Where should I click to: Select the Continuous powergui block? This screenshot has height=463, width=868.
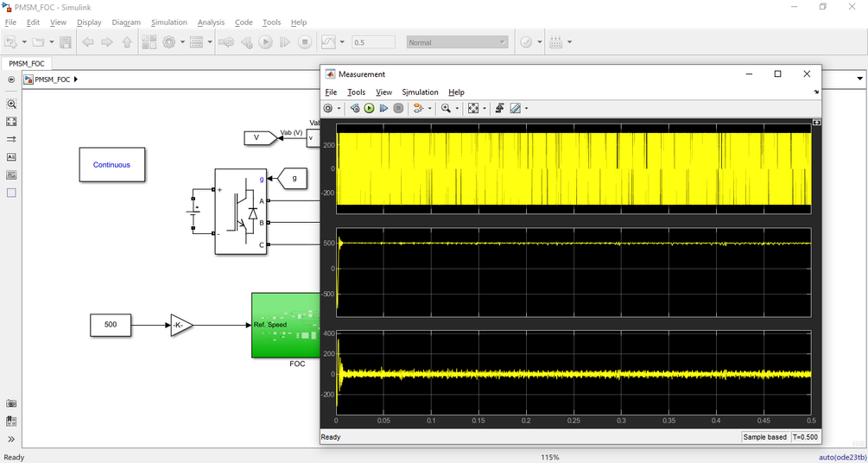point(111,164)
